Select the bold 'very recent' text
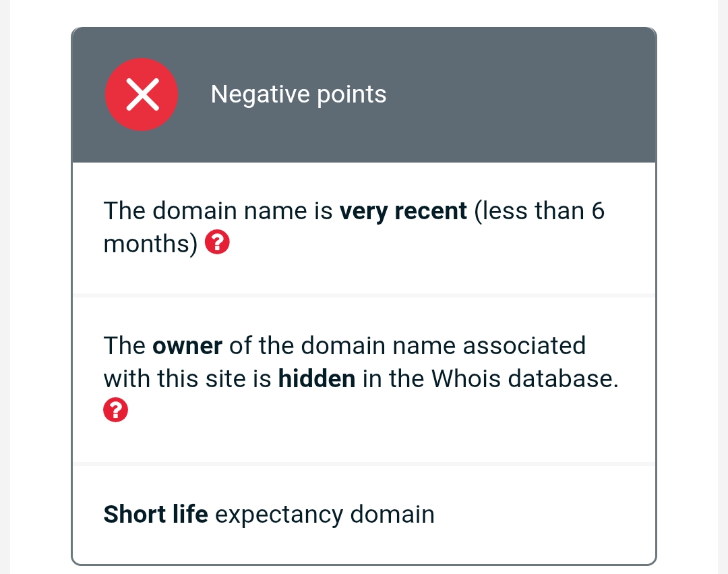Image resolution: width=728 pixels, height=574 pixels. tap(403, 211)
